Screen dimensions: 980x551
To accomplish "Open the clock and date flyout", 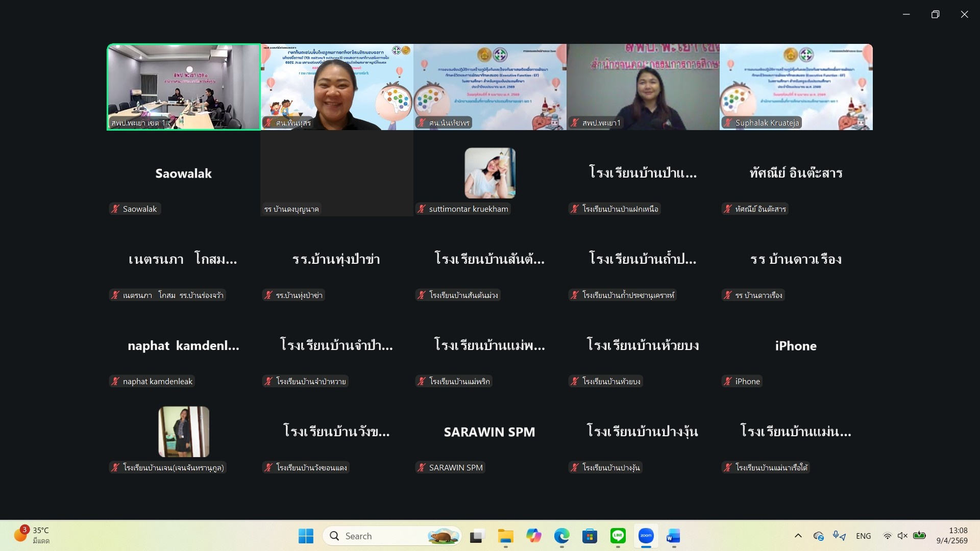I will click(x=951, y=536).
